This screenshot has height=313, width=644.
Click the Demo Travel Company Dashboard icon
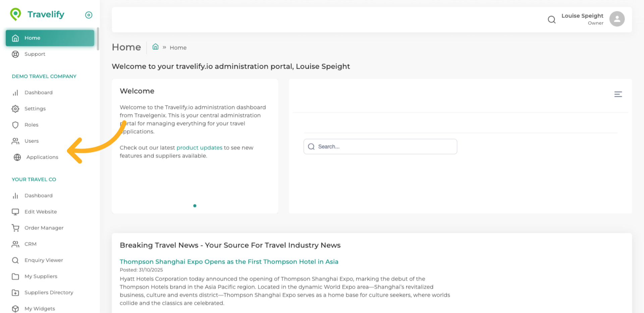click(x=15, y=93)
